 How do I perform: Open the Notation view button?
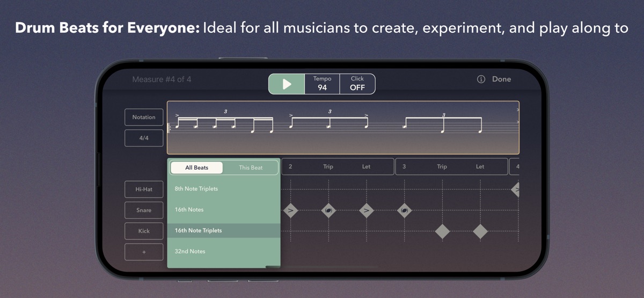point(144,117)
